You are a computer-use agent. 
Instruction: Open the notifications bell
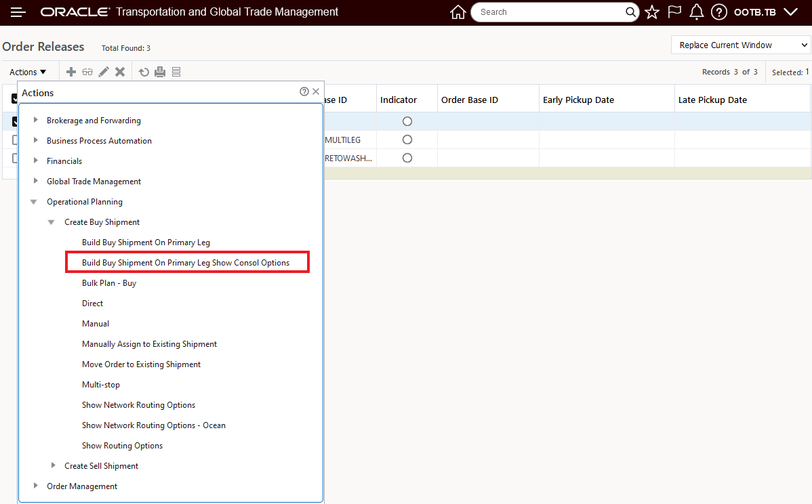coord(697,12)
